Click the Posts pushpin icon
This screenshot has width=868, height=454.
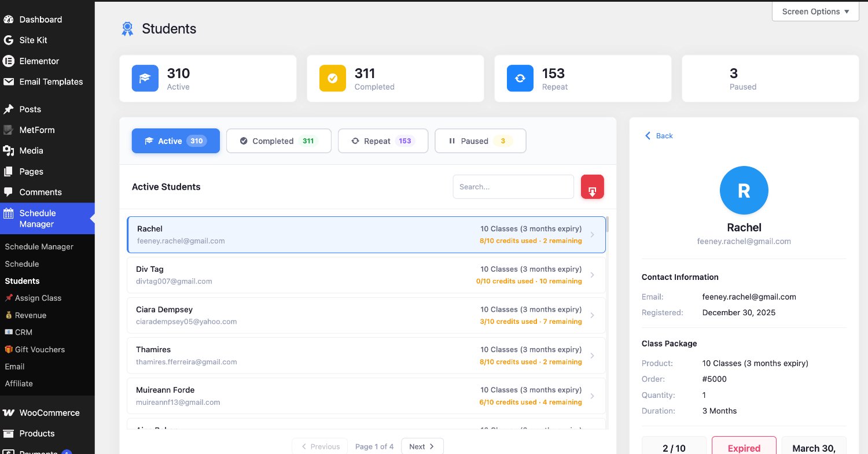[8, 109]
